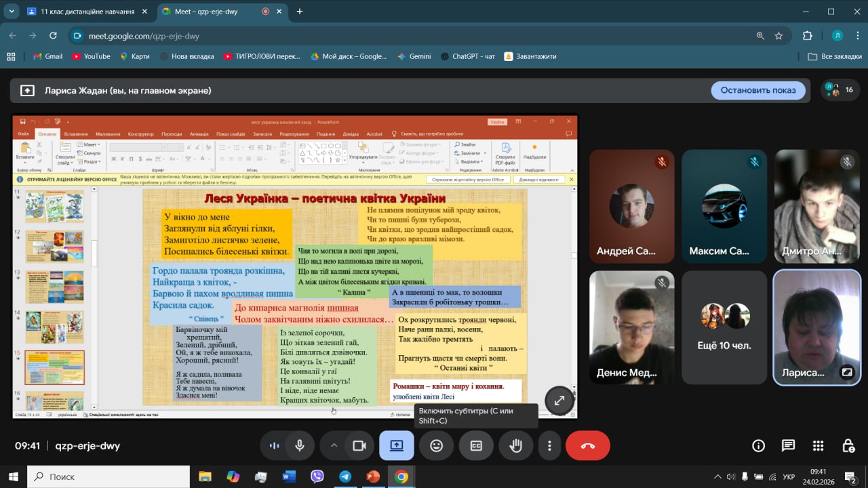
Task: Open the activities grid icon
Action: tap(818, 445)
